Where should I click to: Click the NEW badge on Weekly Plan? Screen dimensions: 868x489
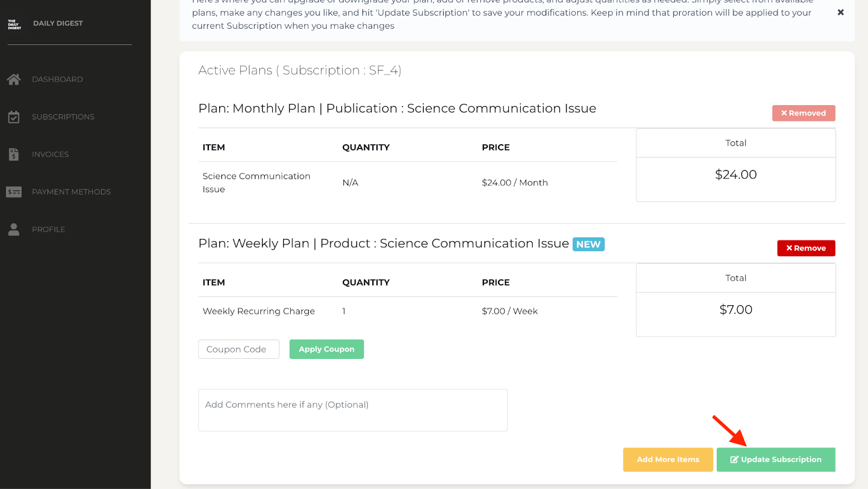tap(588, 244)
